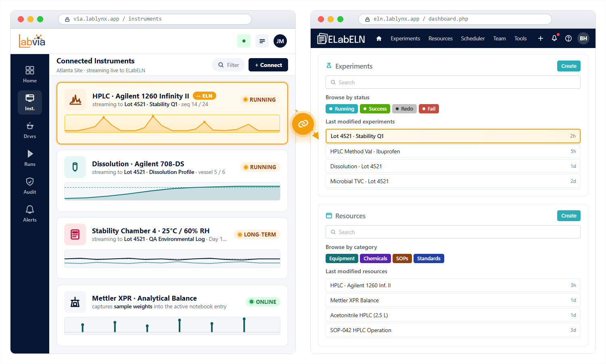This screenshot has width=606, height=364.
Task: Click the ONLINE status badge
Action: pos(263,302)
